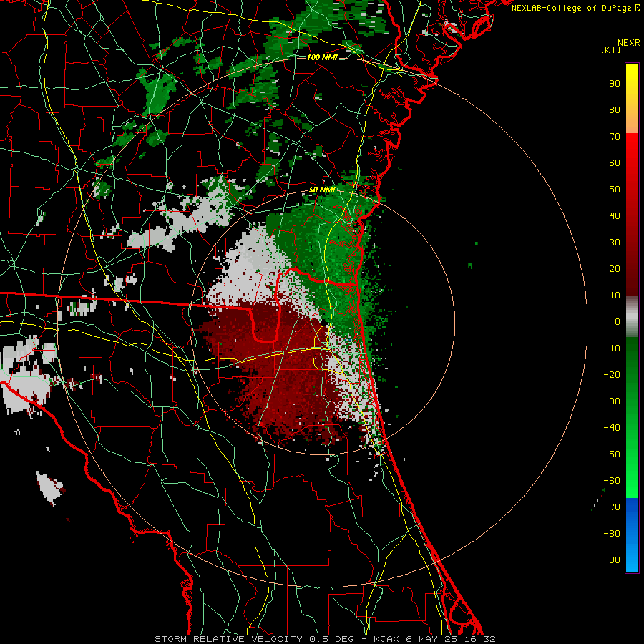Click the 100 NMI range ring label
The width and height of the screenshot is (644, 644).
click(322, 57)
